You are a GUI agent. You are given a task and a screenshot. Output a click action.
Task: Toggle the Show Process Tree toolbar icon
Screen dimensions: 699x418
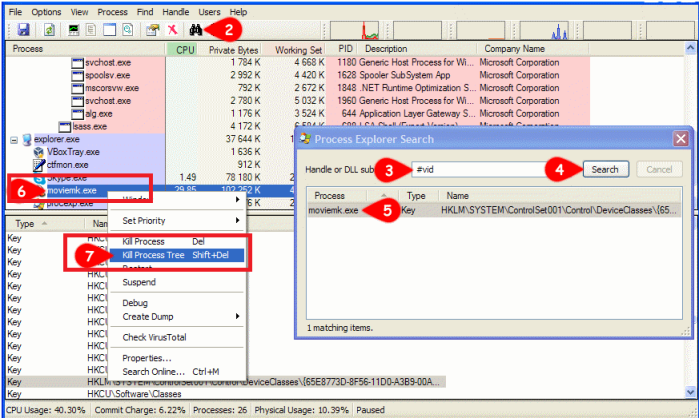click(91, 30)
